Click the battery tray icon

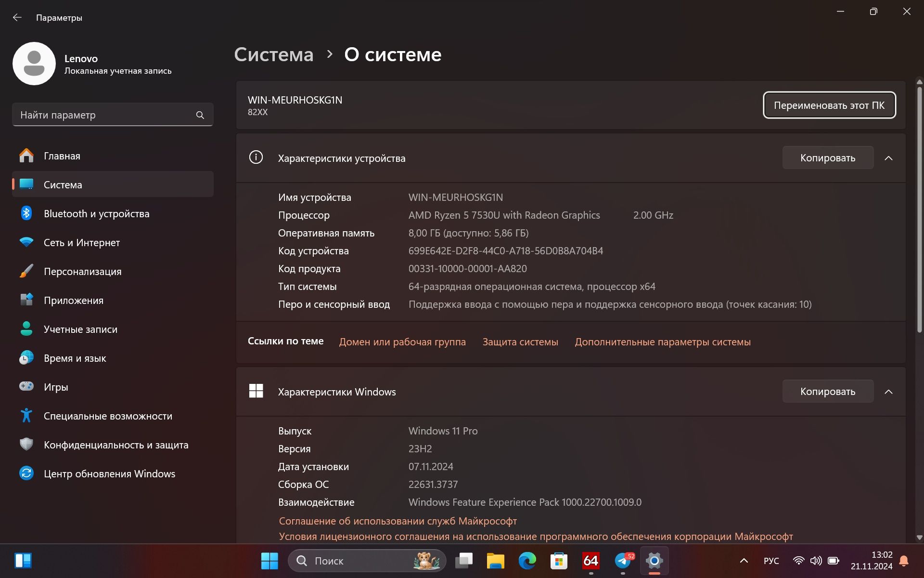[x=834, y=561]
